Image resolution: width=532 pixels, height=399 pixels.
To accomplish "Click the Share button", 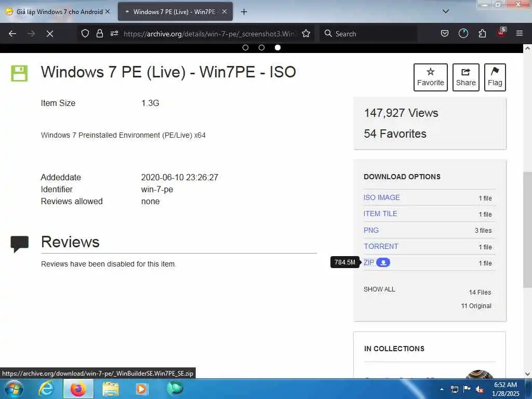I will (x=466, y=77).
